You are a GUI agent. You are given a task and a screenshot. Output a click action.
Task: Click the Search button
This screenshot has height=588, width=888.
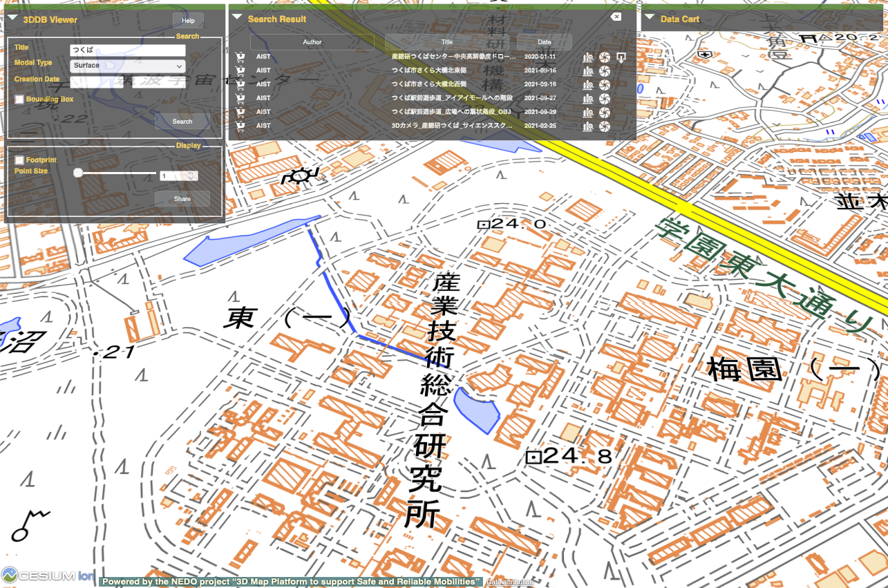tap(182, 122)
